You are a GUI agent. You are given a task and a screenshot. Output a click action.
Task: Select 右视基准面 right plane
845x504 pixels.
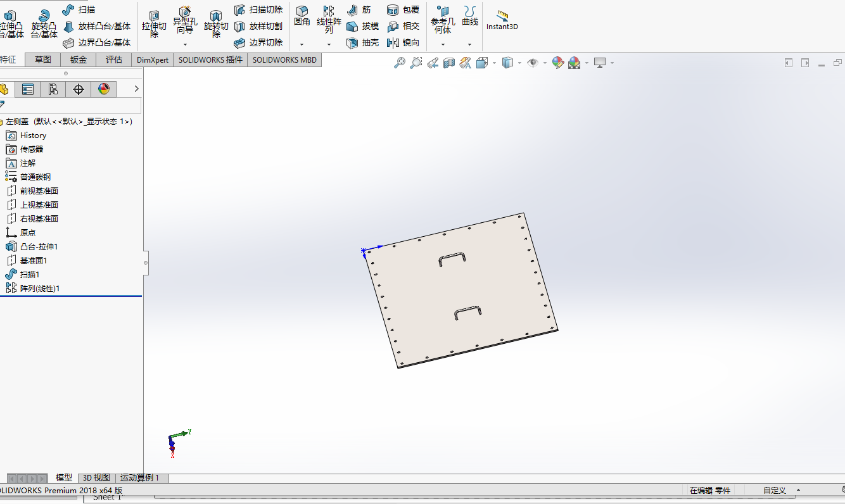coord(32,218)
